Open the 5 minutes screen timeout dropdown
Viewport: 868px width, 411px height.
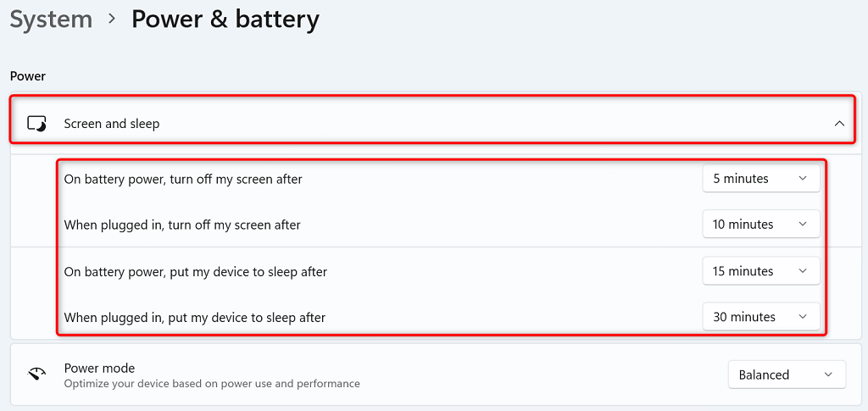coord(760,179)
